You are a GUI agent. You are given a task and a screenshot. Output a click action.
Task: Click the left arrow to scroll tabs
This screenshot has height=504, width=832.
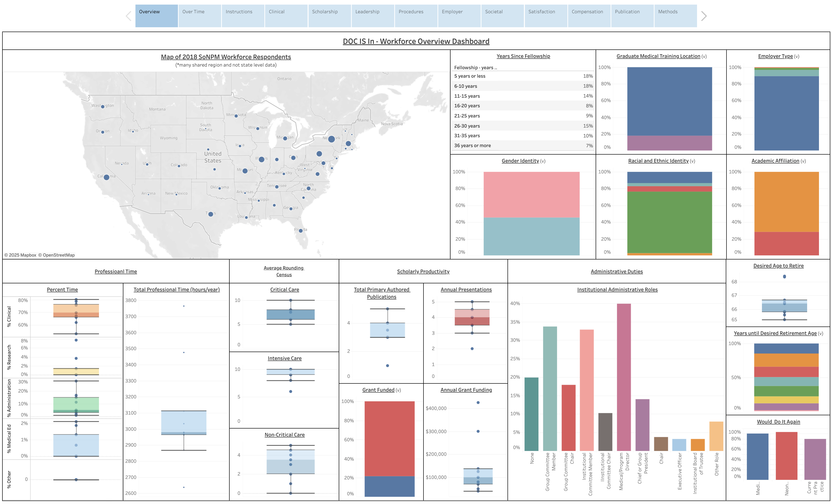(128, 16)
